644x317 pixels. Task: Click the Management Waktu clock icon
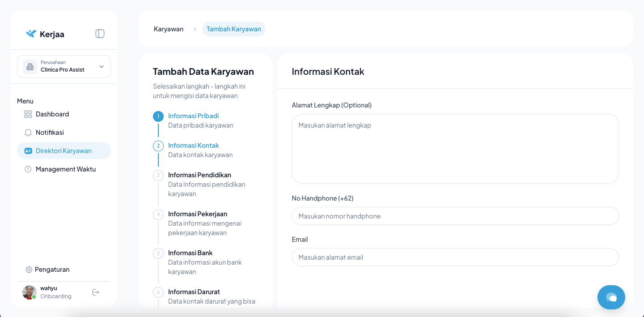[x=28, y=169]
